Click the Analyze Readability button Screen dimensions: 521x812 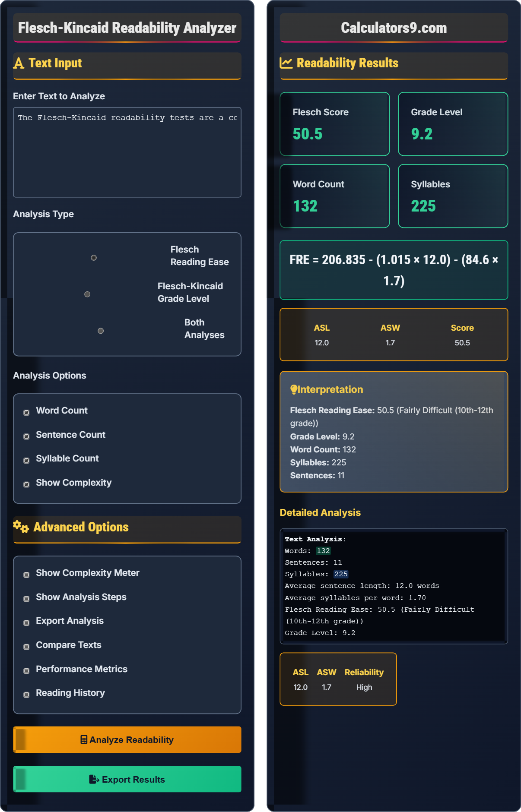click(x=127, y=739)
